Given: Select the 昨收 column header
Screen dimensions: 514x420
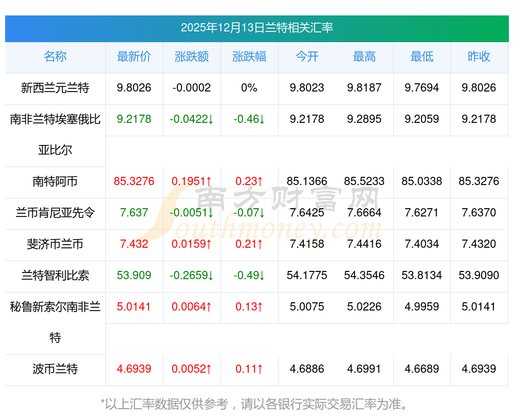Looking at the screenshot, I should [479, 57].
